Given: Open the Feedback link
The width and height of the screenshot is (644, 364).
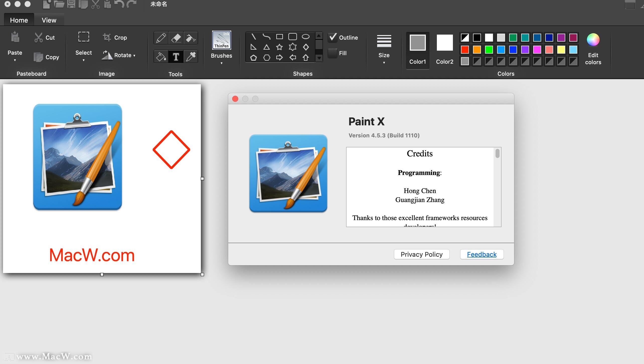Looking at the screenshot, I should pos(481,254).
